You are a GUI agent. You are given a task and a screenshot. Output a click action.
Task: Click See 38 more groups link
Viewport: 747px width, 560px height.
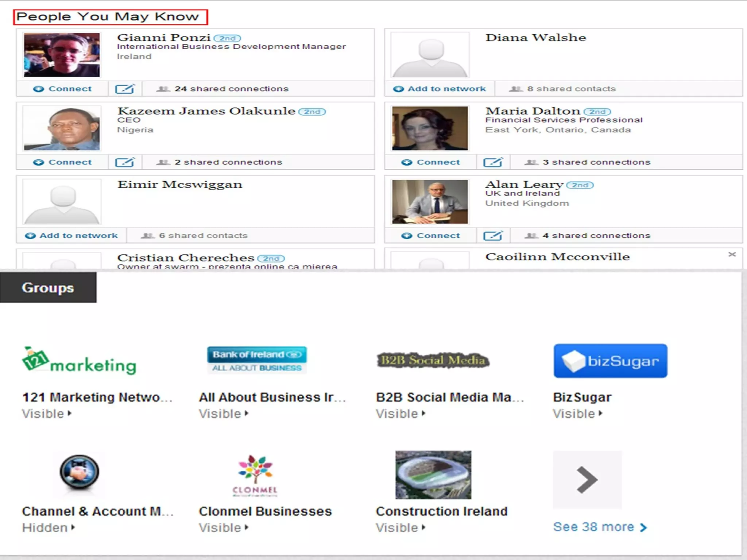tap(600, 527)
